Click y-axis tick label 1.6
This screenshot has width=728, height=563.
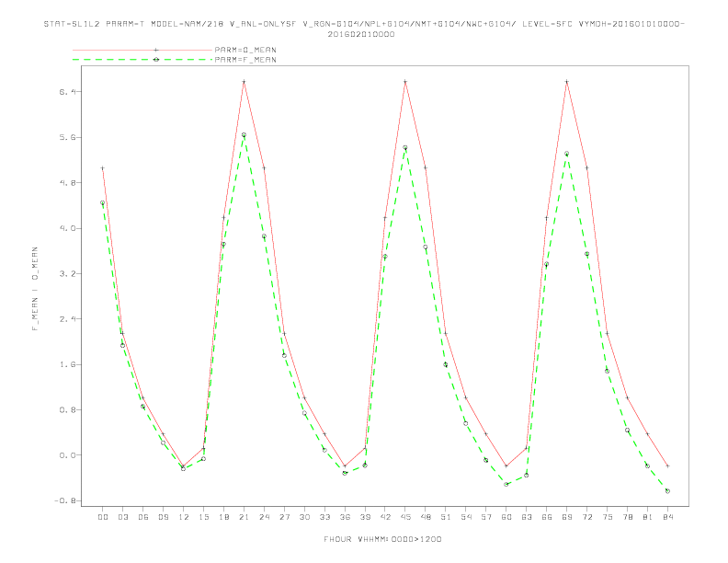pyautogui.click(x=66, y=364)
